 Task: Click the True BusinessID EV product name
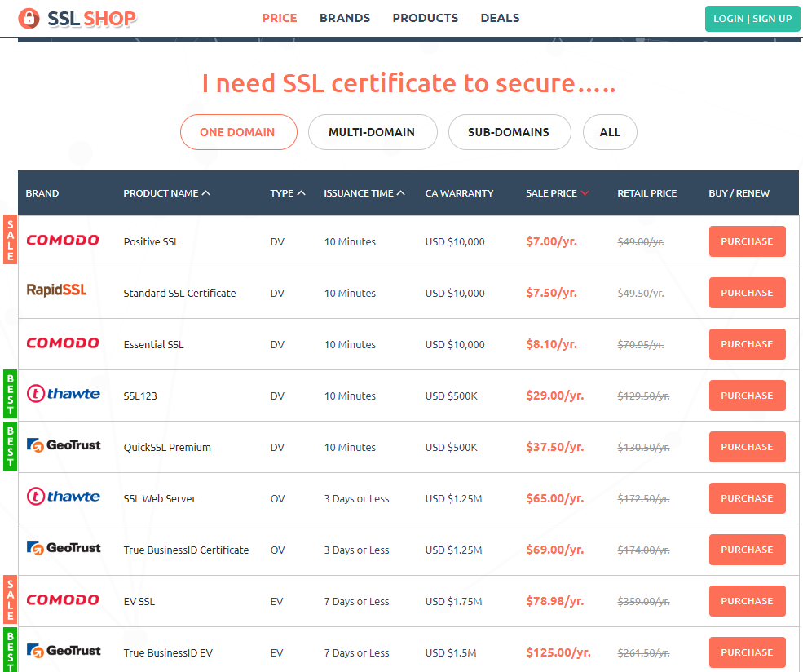coord(168,653)
